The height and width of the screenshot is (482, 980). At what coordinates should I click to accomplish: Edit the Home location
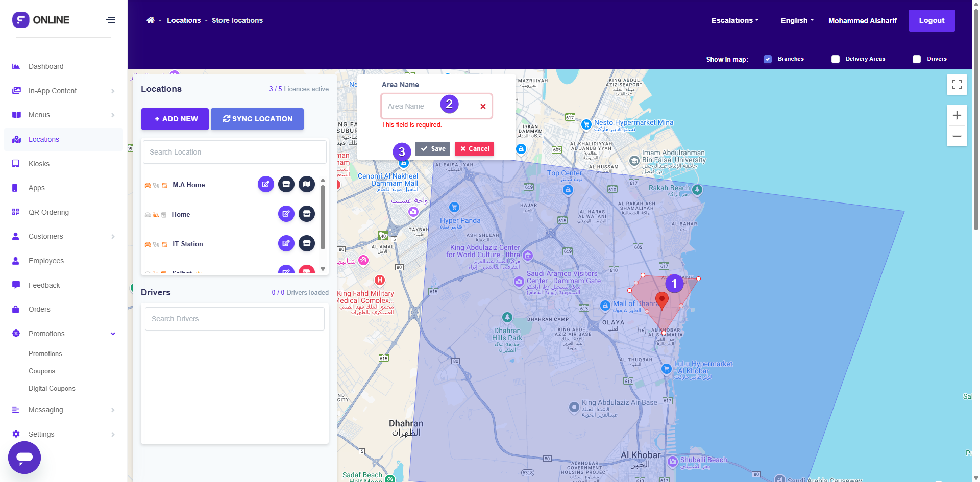286,214
